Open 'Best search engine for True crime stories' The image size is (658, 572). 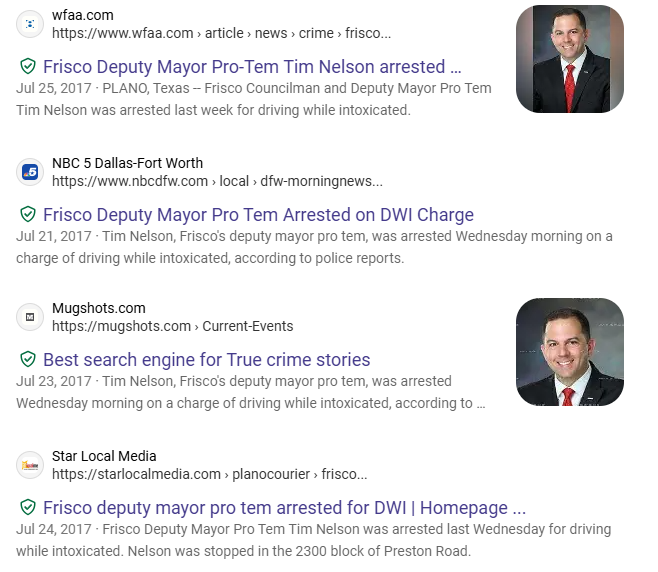(x=206, y=360)
